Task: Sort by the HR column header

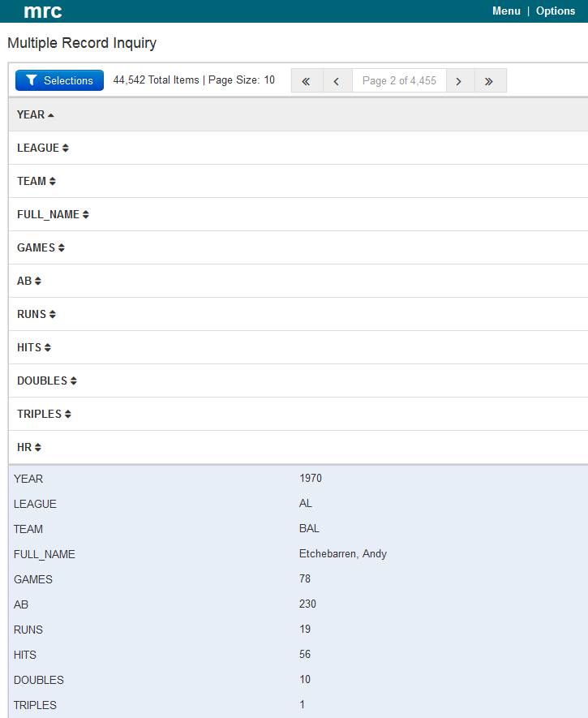Action: coord(29,447)
